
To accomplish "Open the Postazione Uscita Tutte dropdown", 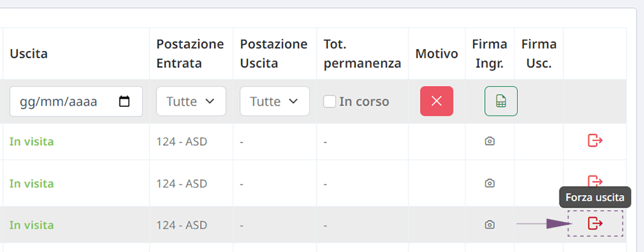I will [275, 101].
